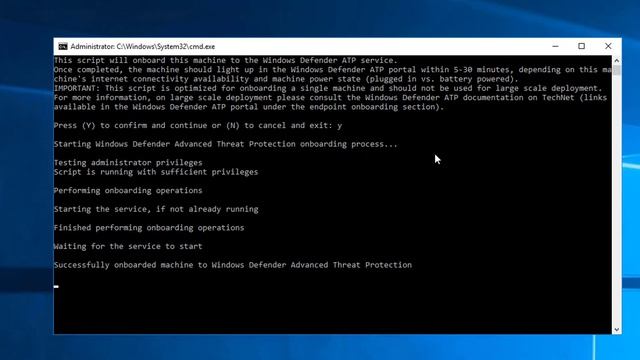Minimize the Administrator cmd.exe window
This screenshot has height=360, width=640.
click(555, 47)
